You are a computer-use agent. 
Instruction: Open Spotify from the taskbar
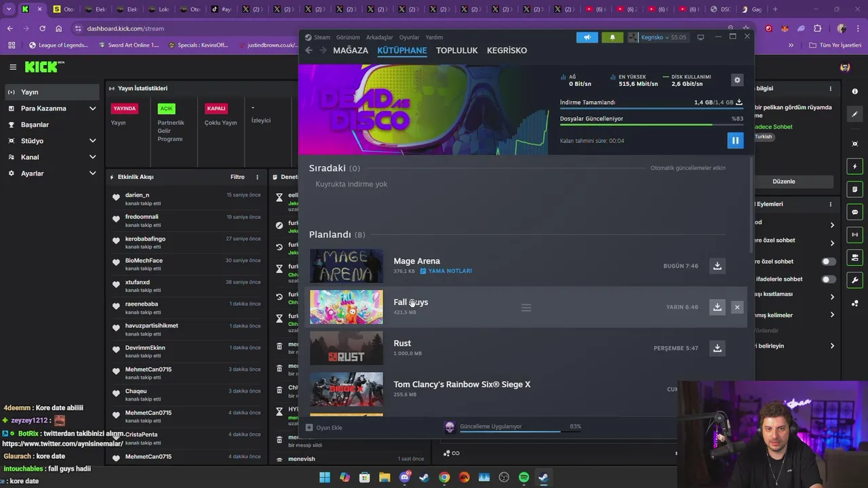tap(524, 477)
